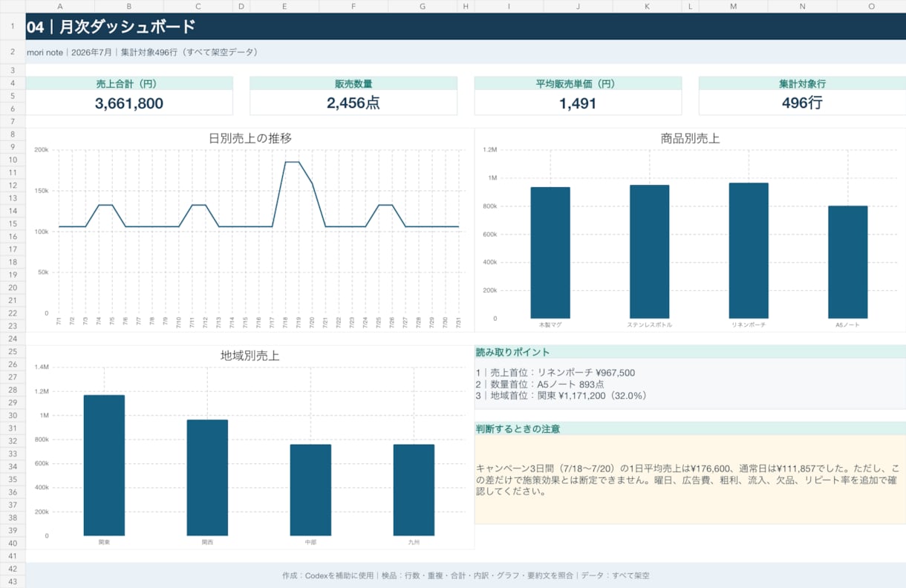
Task: Click the 中部 bar in region chart
Action: coord(310,490)
